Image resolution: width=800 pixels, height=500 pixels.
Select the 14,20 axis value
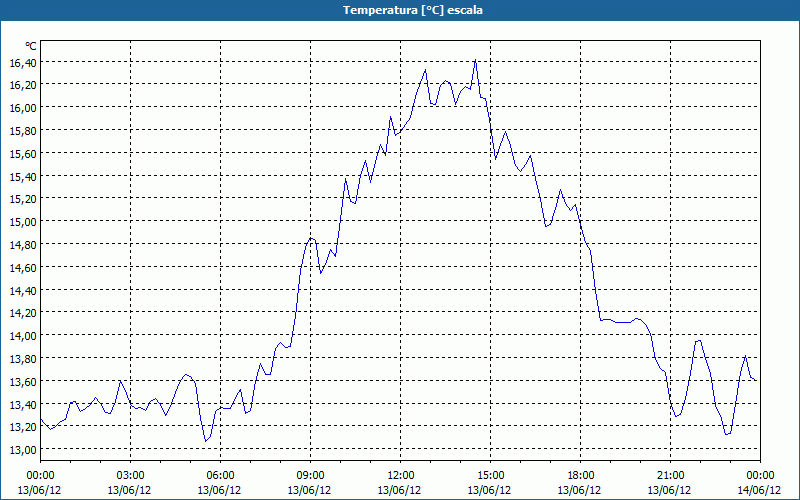point(22,313)
